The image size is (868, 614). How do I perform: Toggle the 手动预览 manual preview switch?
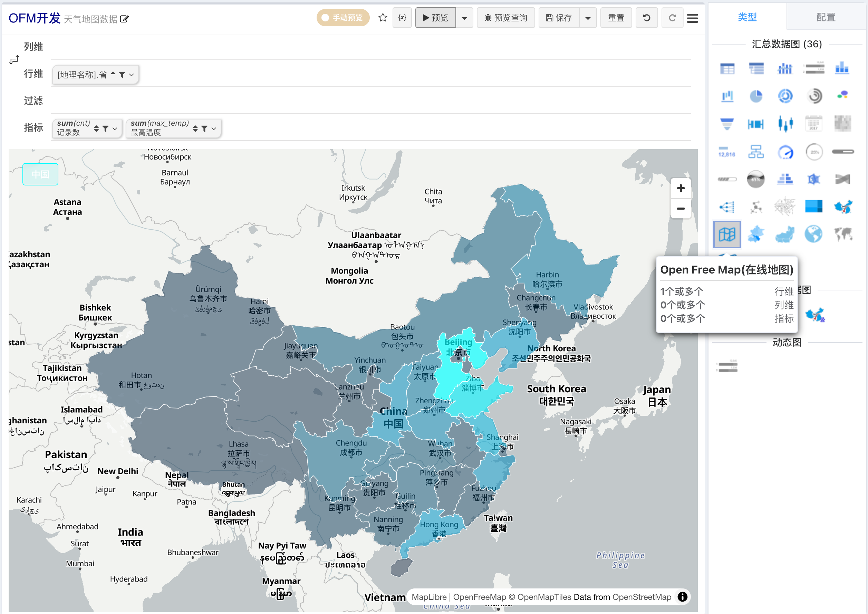click(x=343, y=18)
